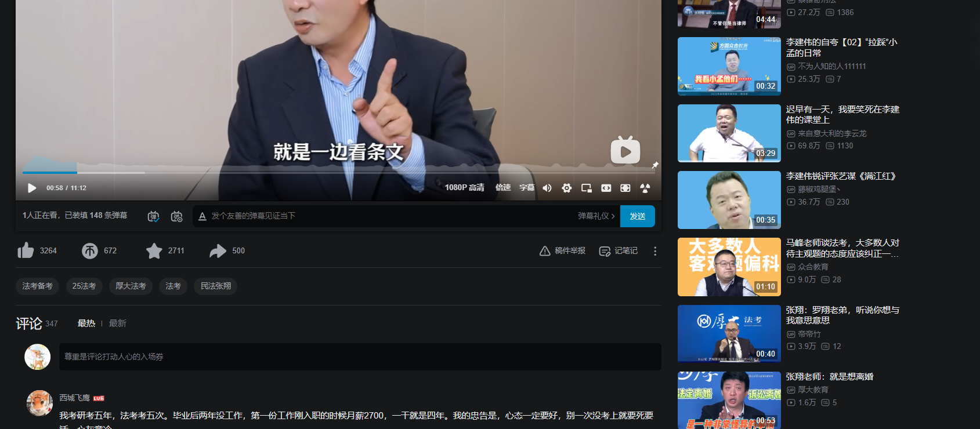The image size is (980, 429).
Task: Open thumbnail with duration 03:29
Action: [x=729, y=133]
